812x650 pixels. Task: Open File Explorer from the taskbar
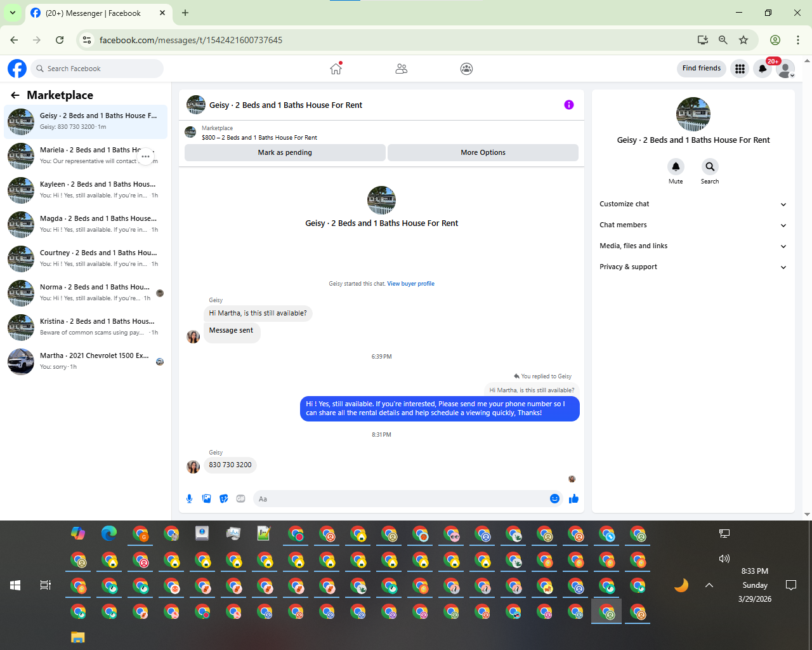click(x=78, y=637)
